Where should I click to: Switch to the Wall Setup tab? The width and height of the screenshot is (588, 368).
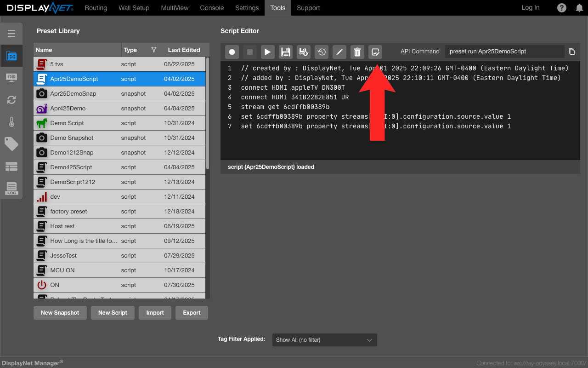[134, 8]
